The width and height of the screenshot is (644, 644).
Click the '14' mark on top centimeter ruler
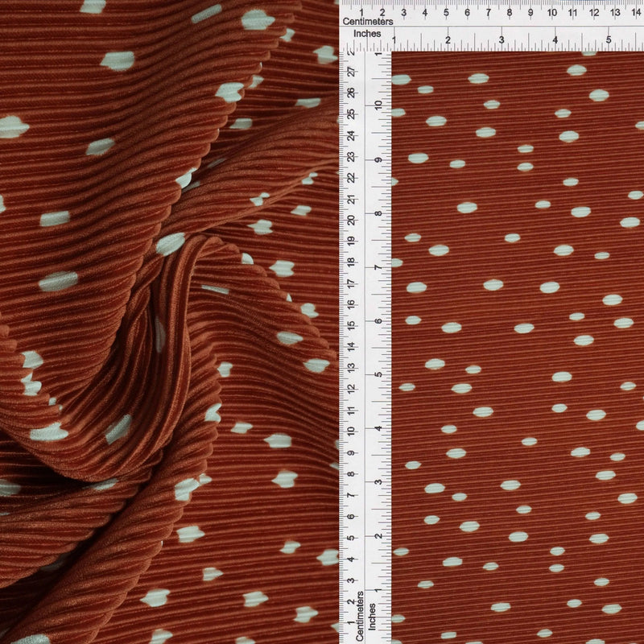click(636, 12)
